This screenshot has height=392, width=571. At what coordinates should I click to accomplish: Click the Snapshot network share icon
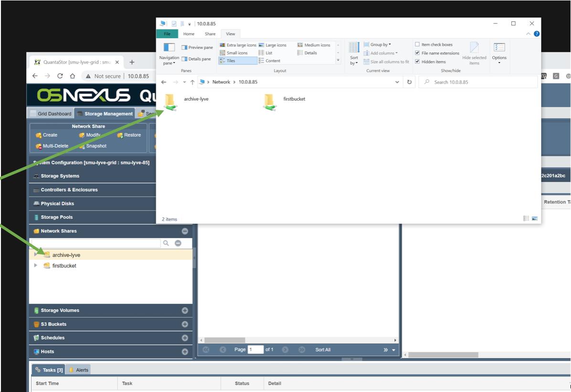pyautogui.click(x=82, y=146)
